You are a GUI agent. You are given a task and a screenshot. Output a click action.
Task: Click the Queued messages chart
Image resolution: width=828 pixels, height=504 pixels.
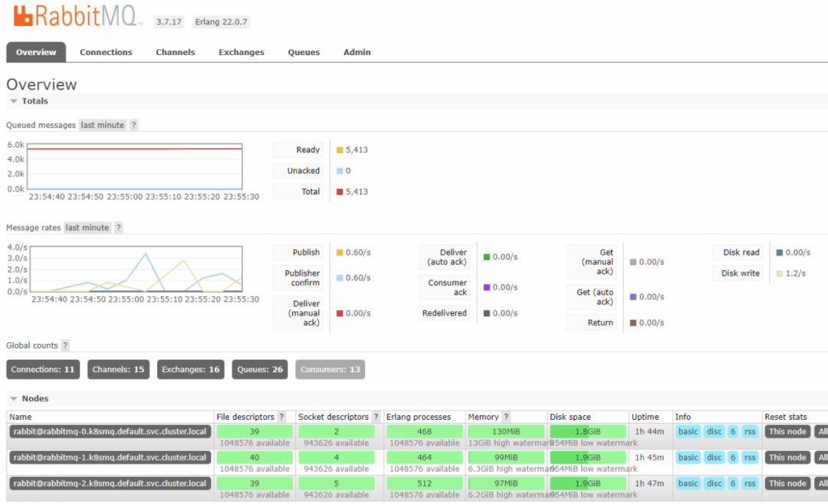135,166
